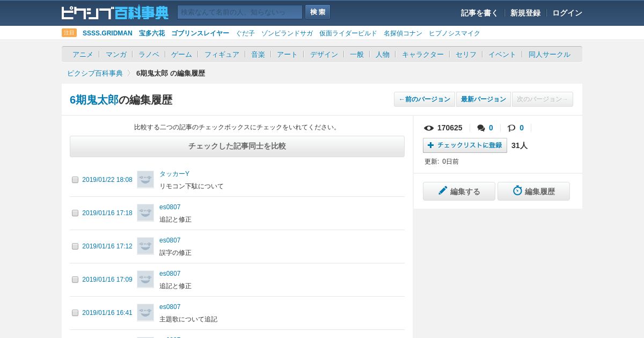Click 最新バージョン button
The height and width of the screenshot is (338, 644).
[484, 99]
